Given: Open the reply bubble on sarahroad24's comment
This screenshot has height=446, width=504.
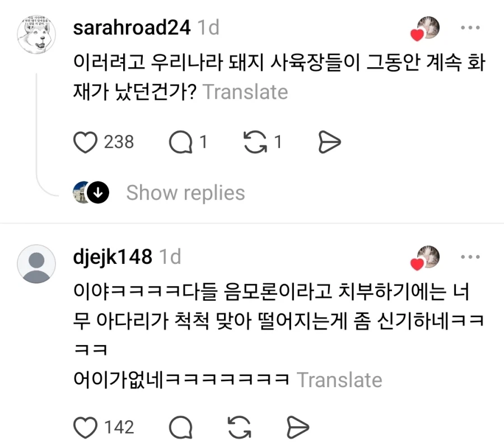Looking at the screenshot, I should [x=181, y=142].
